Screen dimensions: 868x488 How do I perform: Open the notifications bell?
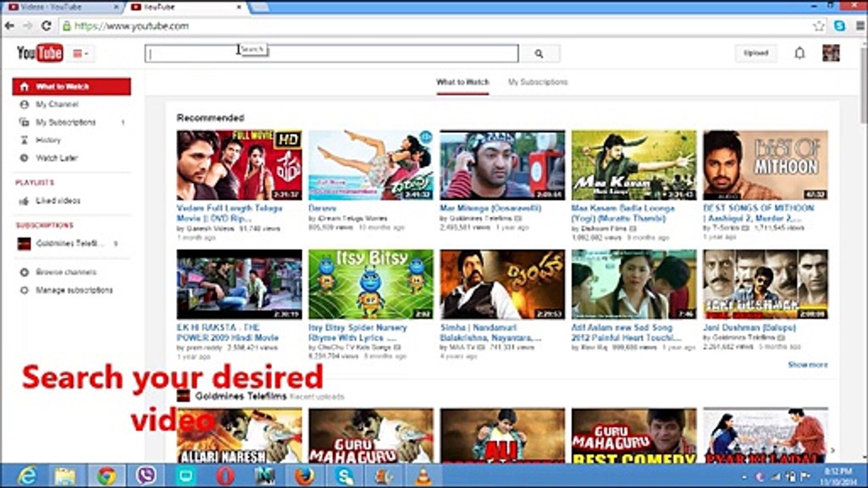(x=800, y=53)
